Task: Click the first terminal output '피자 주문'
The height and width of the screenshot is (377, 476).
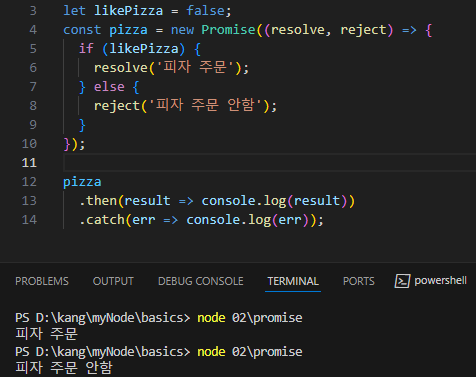Action: click(x=46, y=334)
